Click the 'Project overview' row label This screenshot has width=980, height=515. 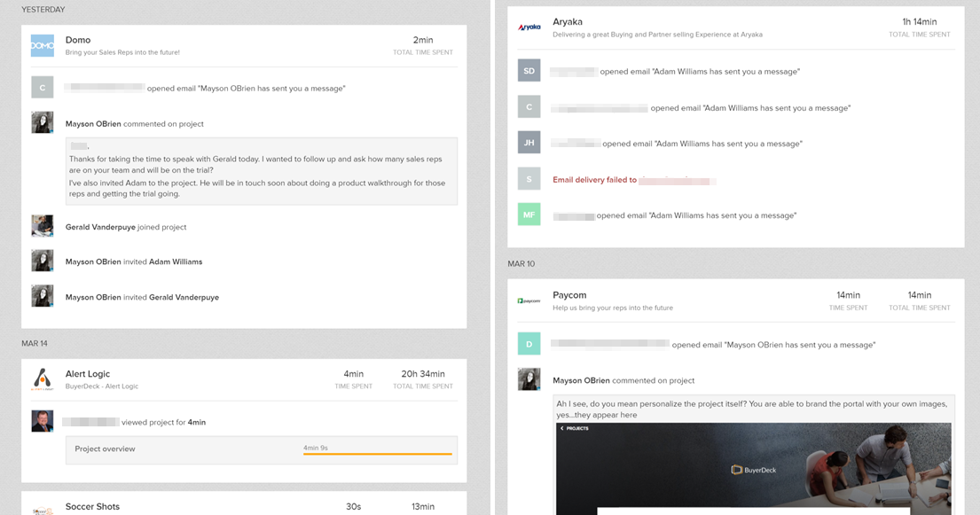coord(105,449)
